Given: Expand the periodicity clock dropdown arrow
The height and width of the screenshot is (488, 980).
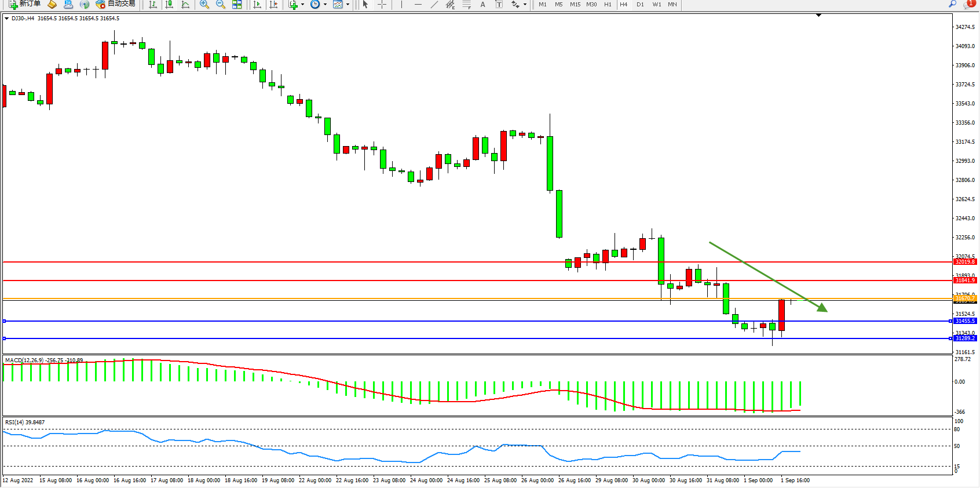Looking at the screenshot, I should pos(325,4).
